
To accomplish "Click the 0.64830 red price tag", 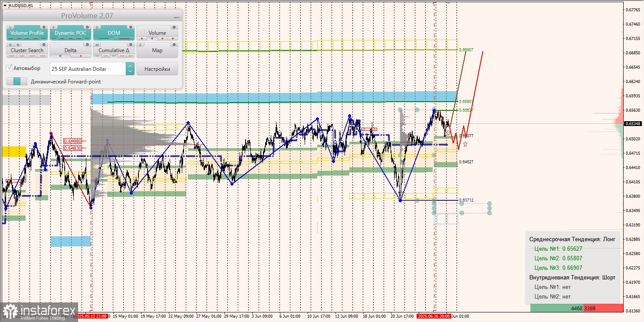I will pyautogui.click(x=72, y=148).
